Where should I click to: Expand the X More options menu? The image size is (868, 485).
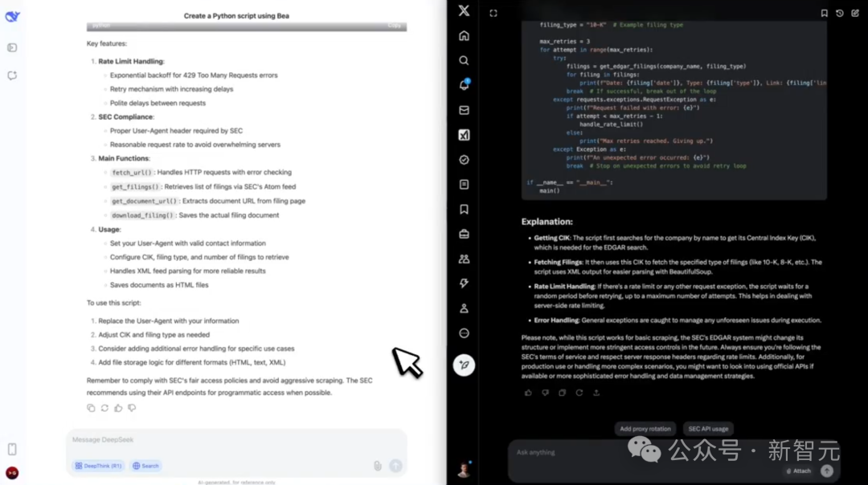tap(464, 333)
